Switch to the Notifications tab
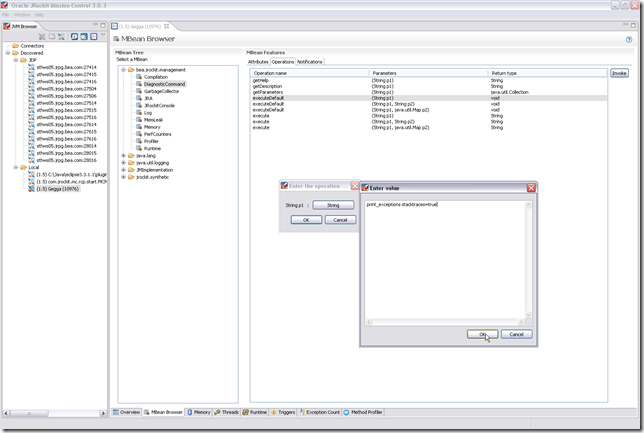The height and width of the screenshot is (433, 644). pos(310,62)
